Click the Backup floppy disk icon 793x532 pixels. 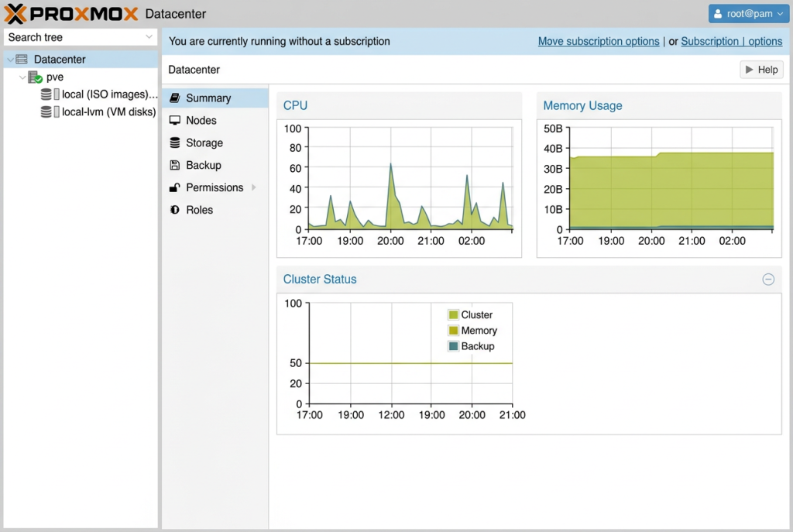point(175,165)
